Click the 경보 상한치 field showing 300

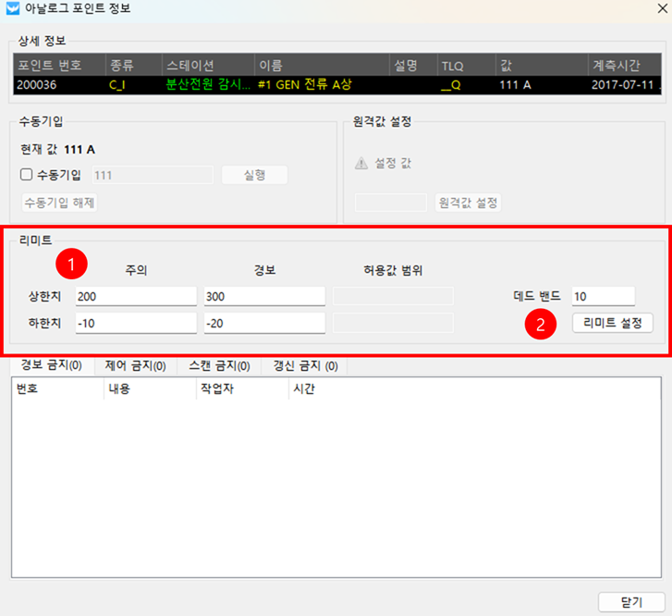[x=263, y=296]
